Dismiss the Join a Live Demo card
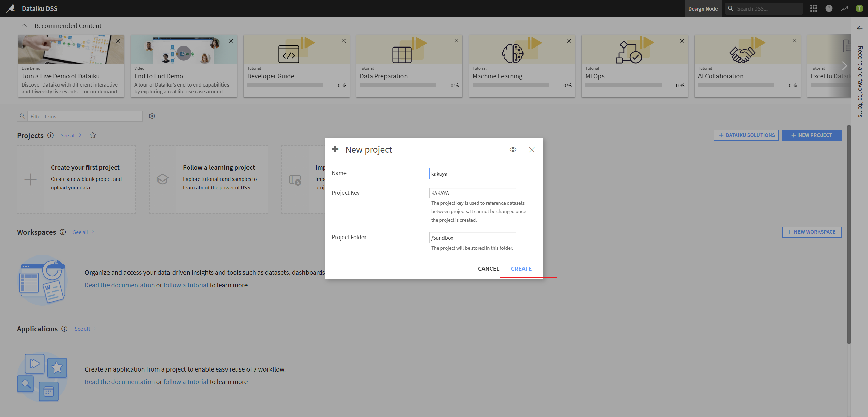The height and width of the screenshot is (417, 868). [118, 41]
